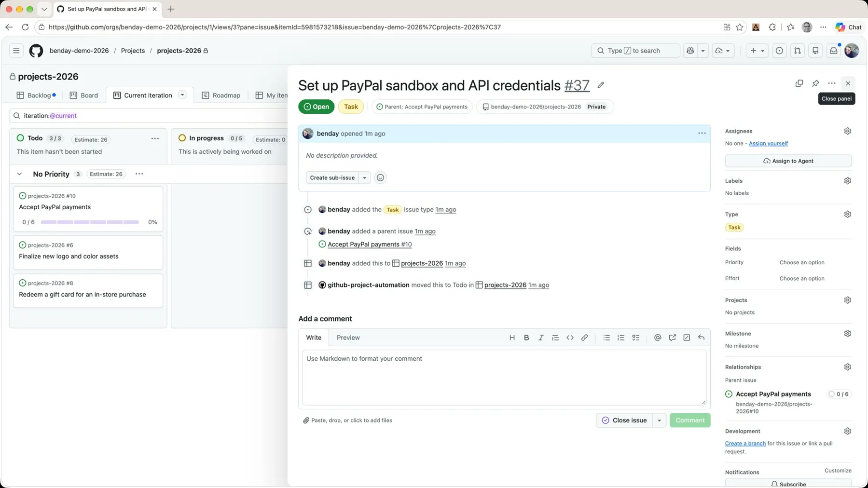
Task: Click the Assign yourself link
Action: tap(768, 143)
